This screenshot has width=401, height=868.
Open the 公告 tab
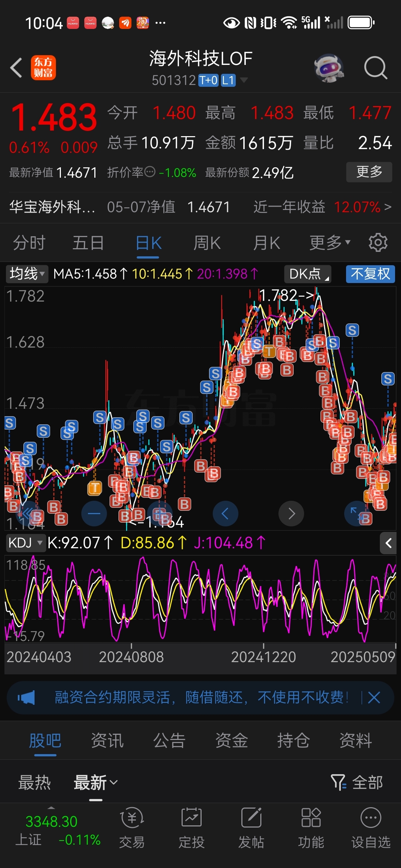pos(169,740)
